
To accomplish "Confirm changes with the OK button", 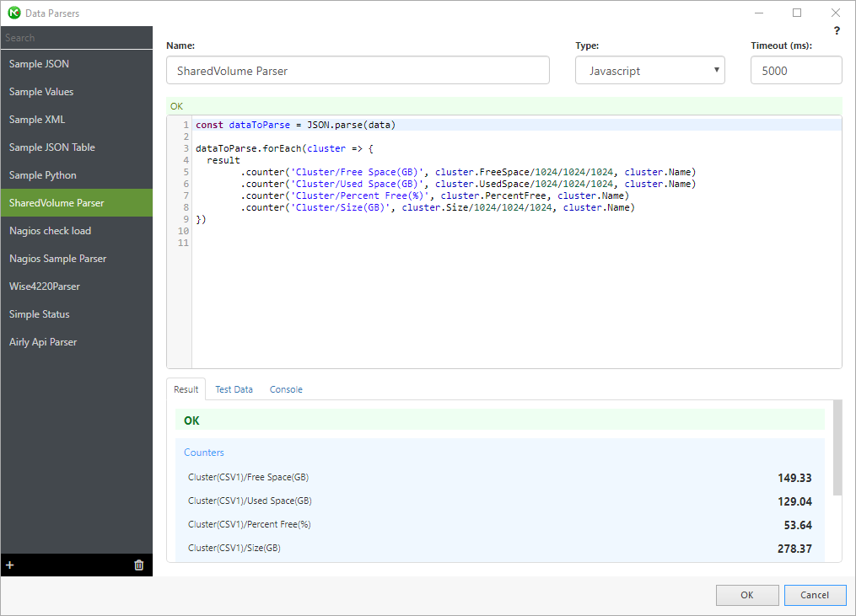I will point(747,595).
